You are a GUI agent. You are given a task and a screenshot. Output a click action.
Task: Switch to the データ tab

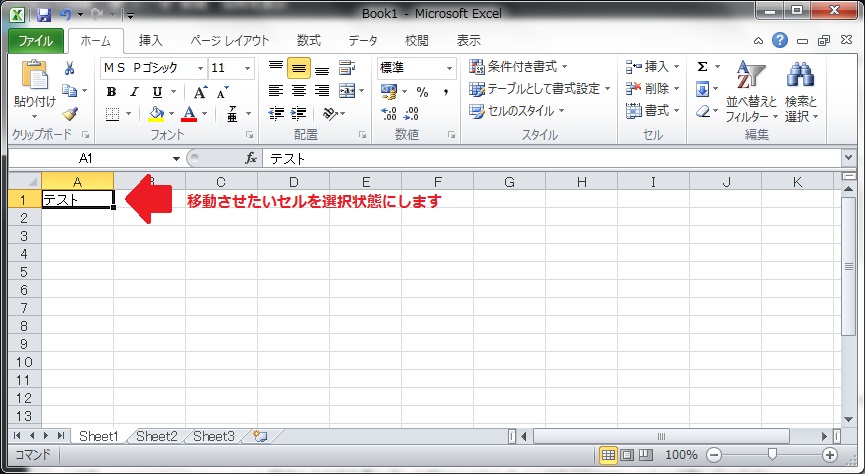point(363,41)
